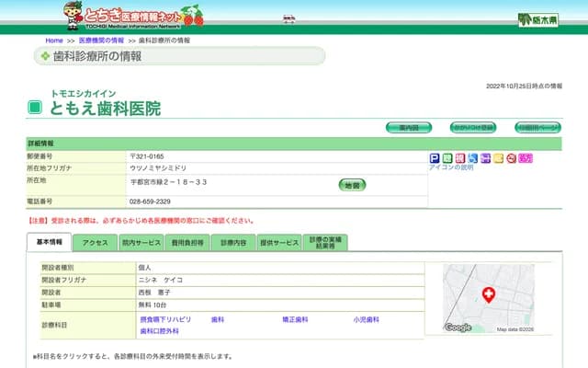The width and height of the screenshot is (588, 368).
Task: Click the green square icon beside clinic name
Action: pos(35,108)
